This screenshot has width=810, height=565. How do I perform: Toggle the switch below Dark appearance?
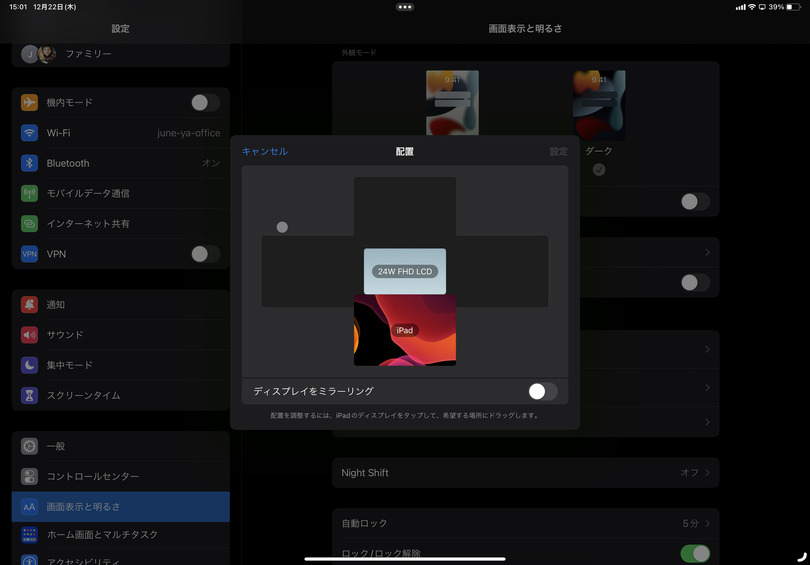[x=695, y=201]
